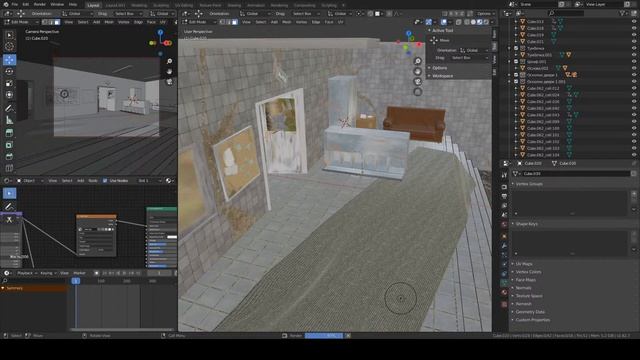Open the File menu

click(x=15, y=4)
